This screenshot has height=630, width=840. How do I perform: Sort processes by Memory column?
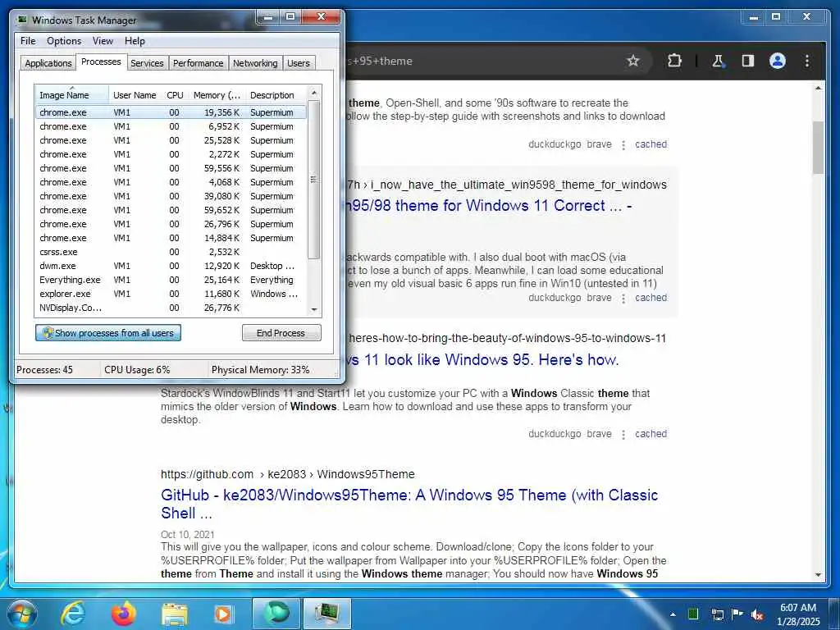pyautogui.click(x=217, y=95)
